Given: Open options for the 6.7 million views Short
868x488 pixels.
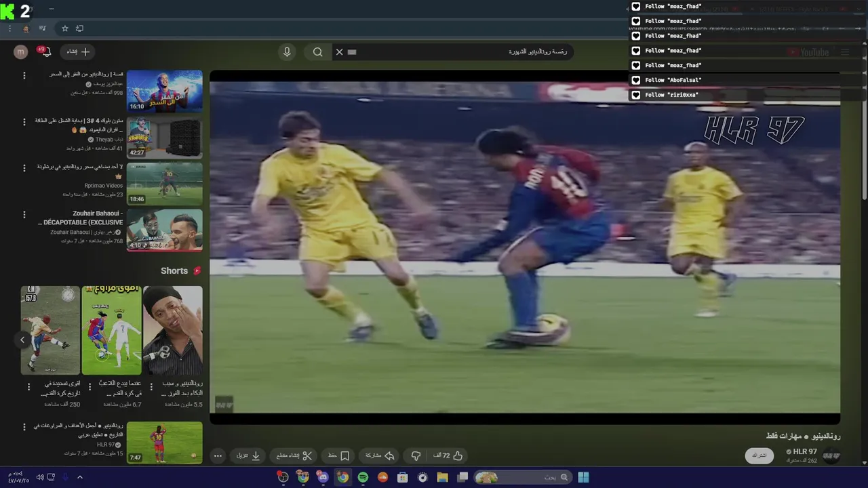Looking at the screenshot, I should [90, 387].
